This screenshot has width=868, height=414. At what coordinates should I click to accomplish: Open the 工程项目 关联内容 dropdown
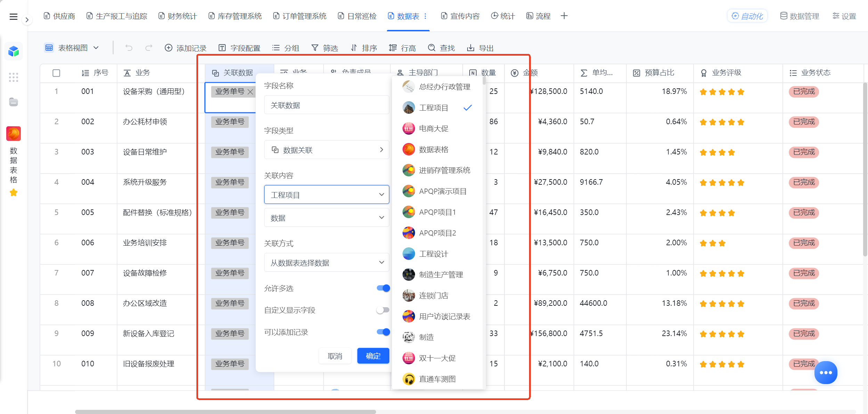point(326,194)
